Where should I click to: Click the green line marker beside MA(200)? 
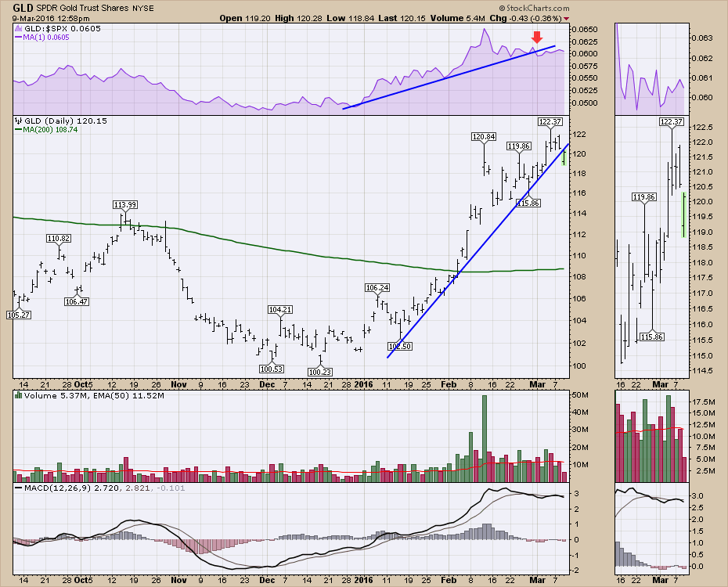[19, 130]
